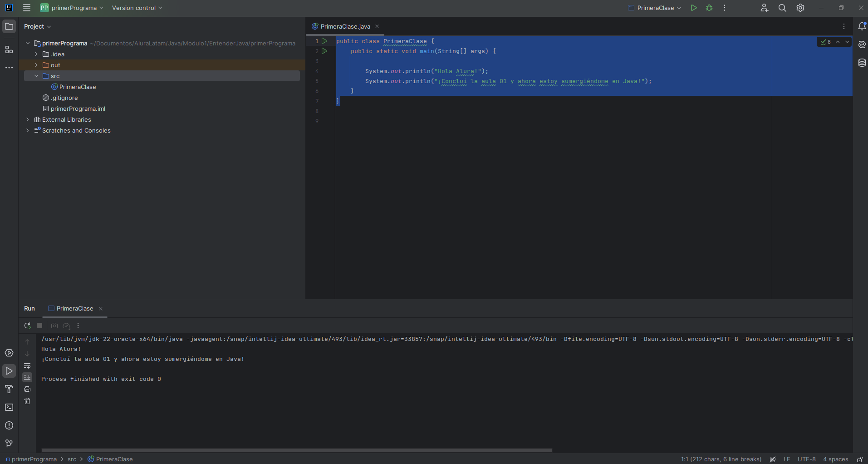Open the Code With Me icon
This screenshot has height=464, width=868.
point(764,8)
